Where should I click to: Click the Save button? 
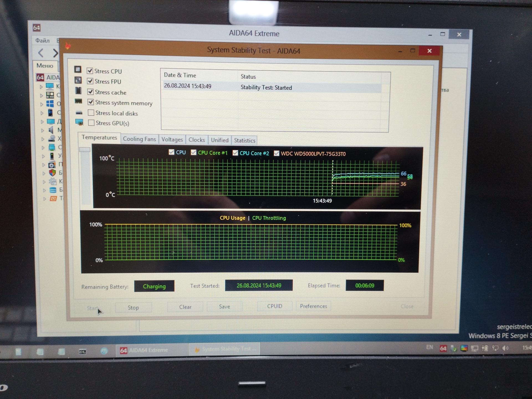[224, 306]
